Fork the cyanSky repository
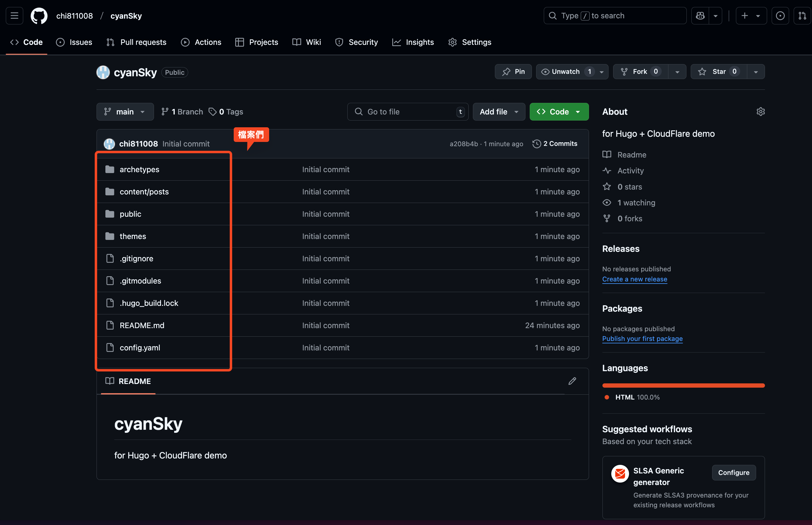 (x=640, y=72)
